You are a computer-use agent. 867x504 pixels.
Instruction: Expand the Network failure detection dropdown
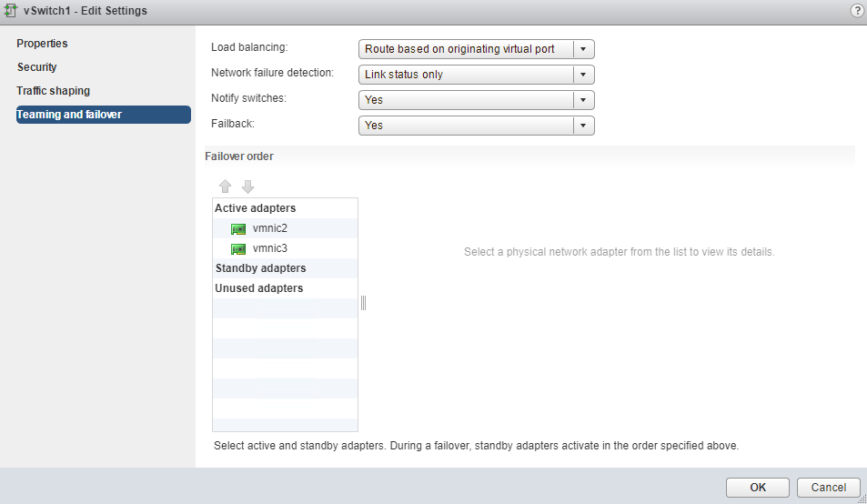pos(584,75)
